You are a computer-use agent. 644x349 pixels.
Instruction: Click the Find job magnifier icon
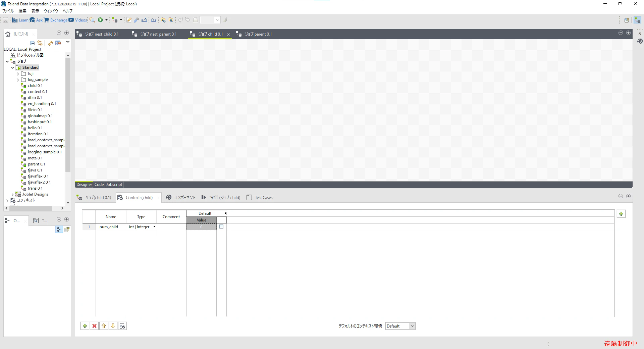pyautogui.click(x=92, y=20)
